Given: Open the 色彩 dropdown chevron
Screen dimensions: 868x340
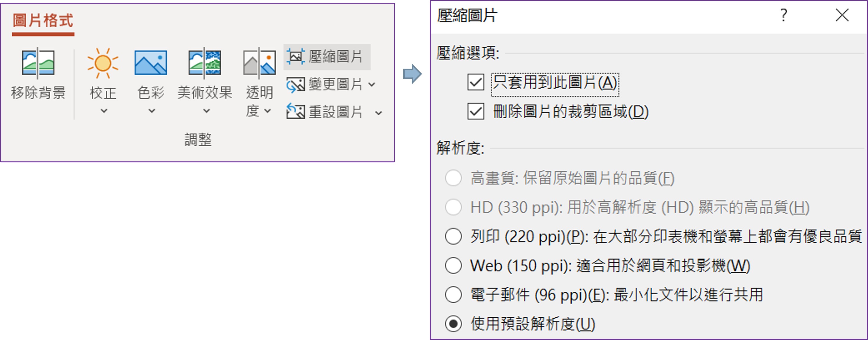Looking at the screenshot, I should click(152, 111).
